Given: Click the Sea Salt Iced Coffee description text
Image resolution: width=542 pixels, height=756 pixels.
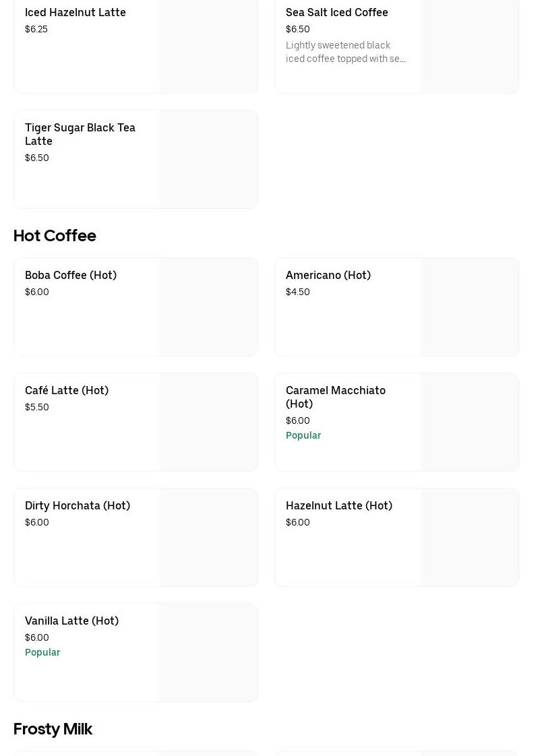Looking at the screenshot, I should 345,52.
